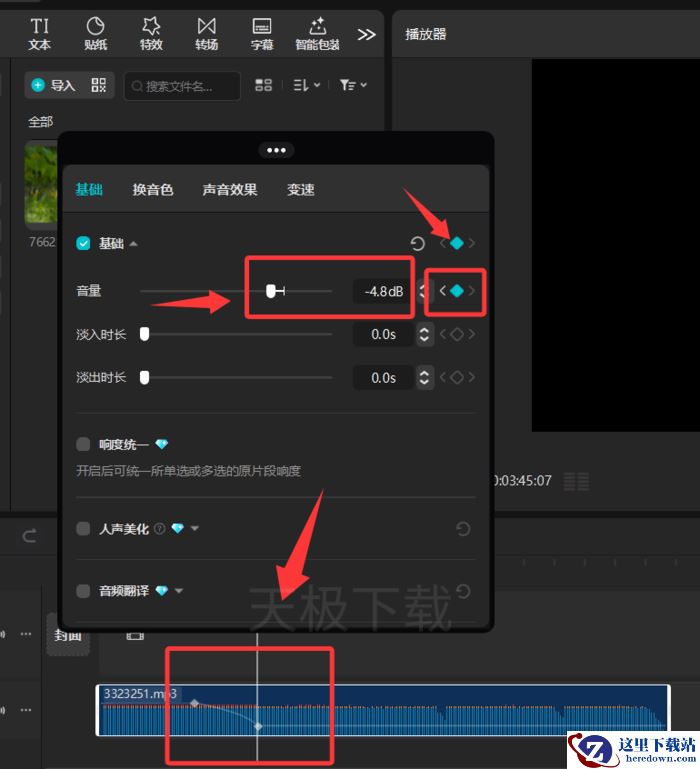Expand the 音频翻译 options arrow
The image size is (700, 769).
click(179, 591)
